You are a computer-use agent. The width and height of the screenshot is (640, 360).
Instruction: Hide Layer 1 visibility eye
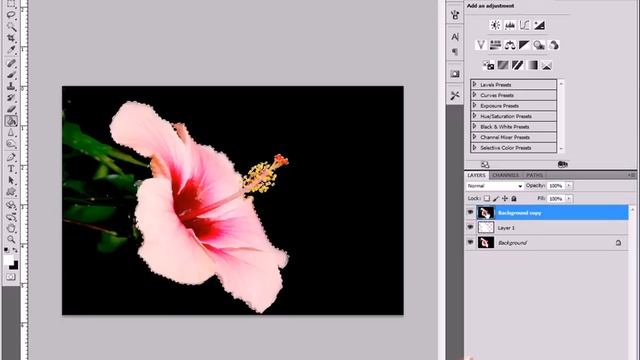pyautogui.click(x=470, y=227)
